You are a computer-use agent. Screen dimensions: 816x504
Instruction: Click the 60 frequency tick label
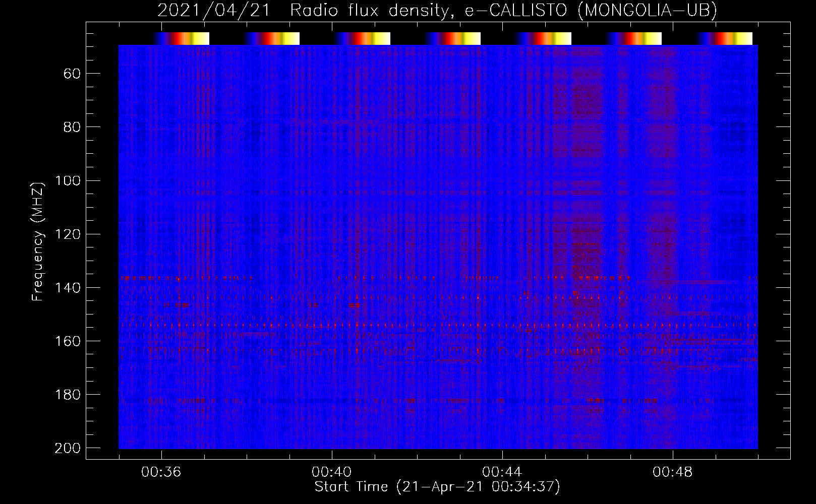72,74
